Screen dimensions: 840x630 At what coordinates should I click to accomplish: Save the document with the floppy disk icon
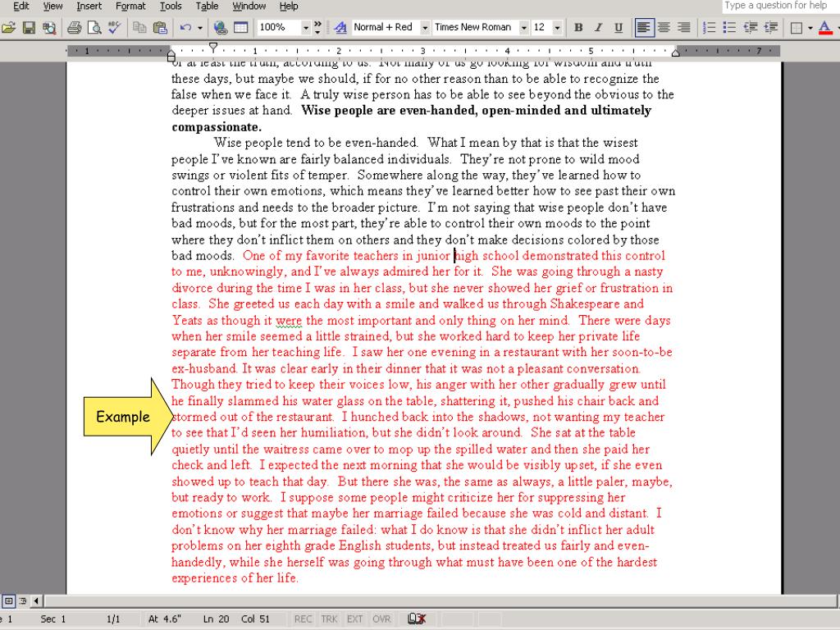pyautogui.click(x=29, y=27)
